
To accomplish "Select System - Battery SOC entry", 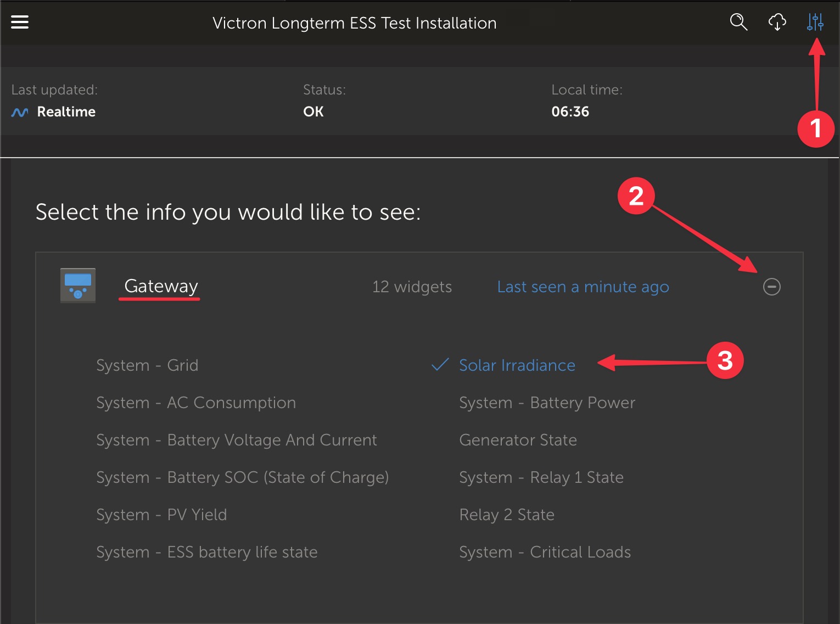I will (x=242, y=477).
